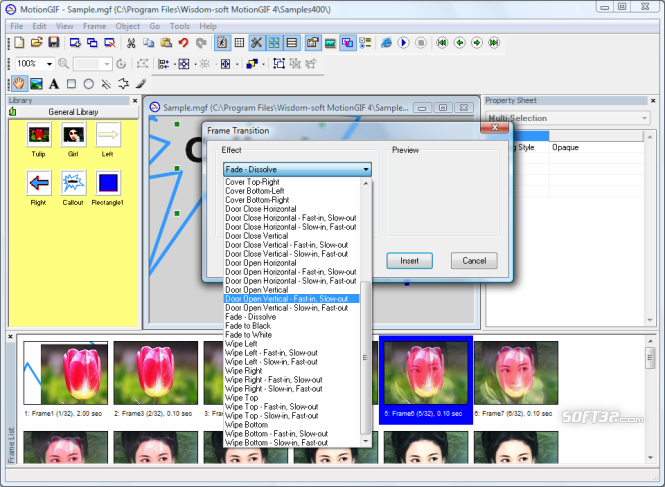Screen dimensions: 665x487
Task: Expand the align objects dropdown arrow
Action: coord(174,64)
